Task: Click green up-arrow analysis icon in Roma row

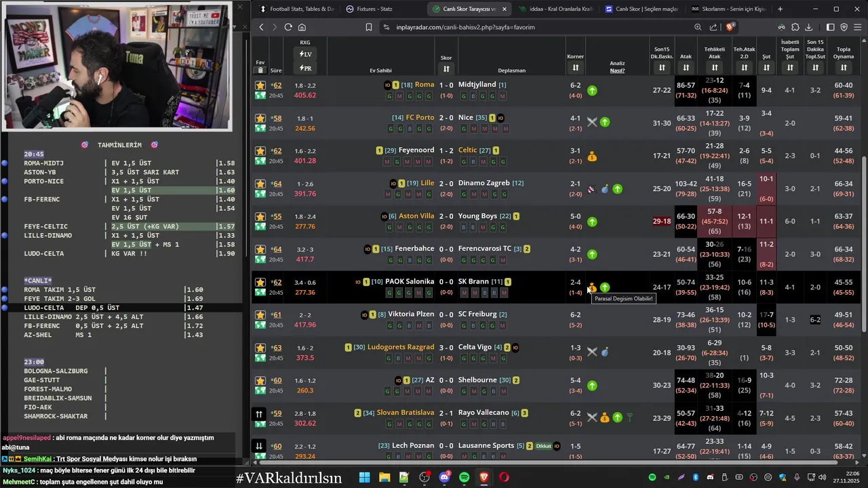Action: 592,90
